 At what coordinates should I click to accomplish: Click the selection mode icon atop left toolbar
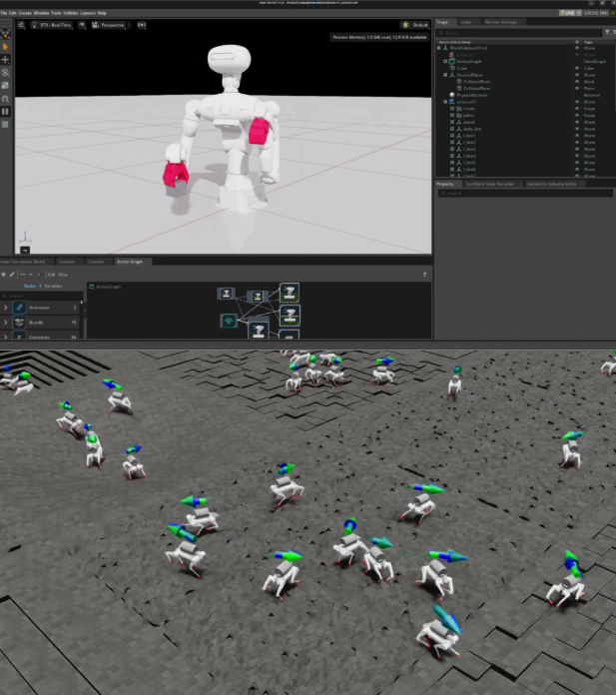click(x=5, y=34)
